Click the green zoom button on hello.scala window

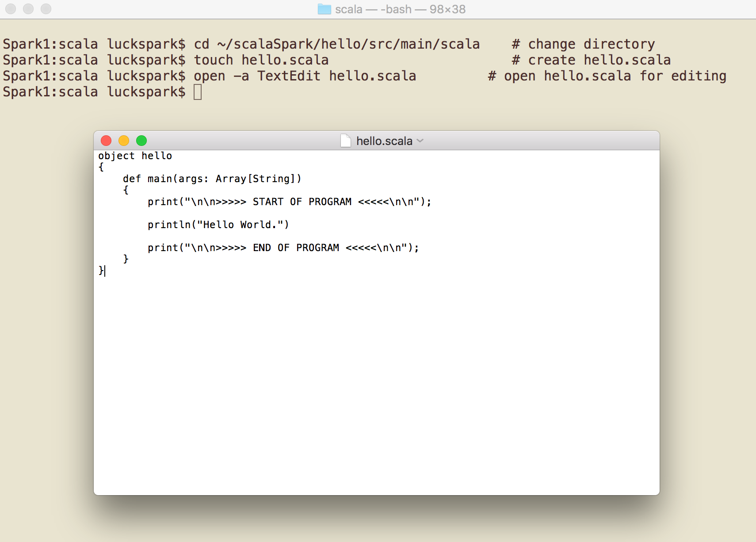tap(141, 140)
